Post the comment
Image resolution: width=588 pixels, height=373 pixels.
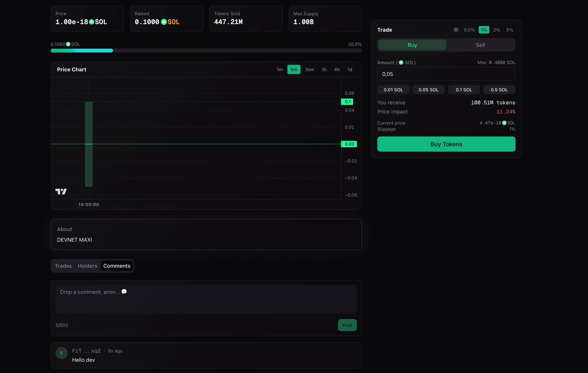tap(347, 325)
